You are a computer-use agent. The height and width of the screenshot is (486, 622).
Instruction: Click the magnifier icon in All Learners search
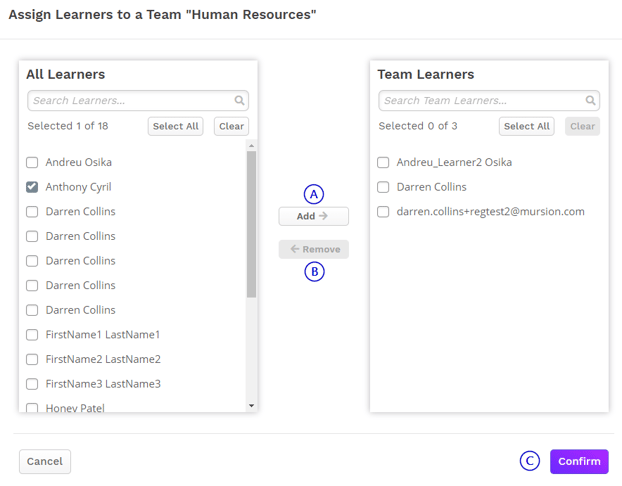click(240, 101)
